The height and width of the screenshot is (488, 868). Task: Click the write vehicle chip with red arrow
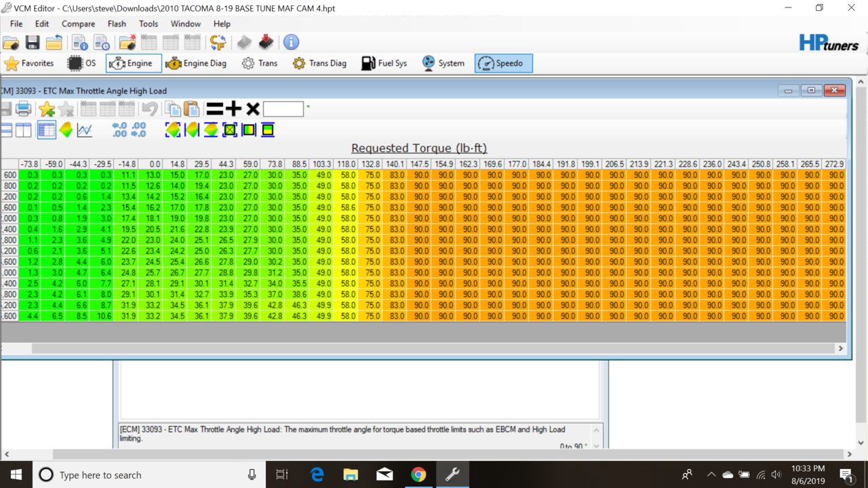(266, 43)
